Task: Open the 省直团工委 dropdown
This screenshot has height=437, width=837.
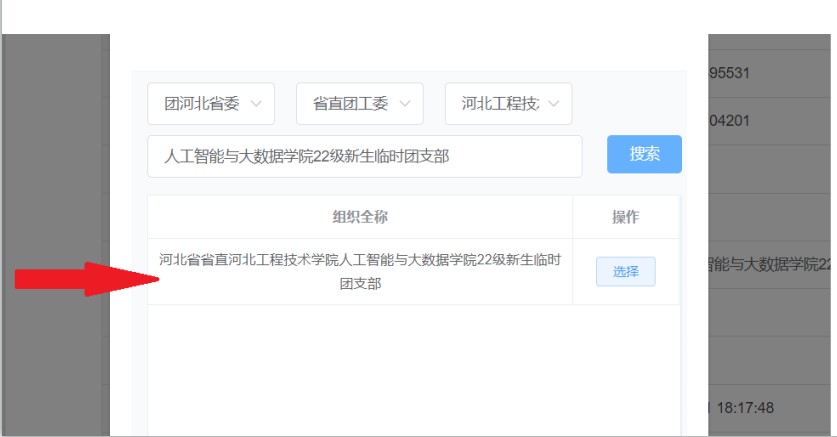Action: (359, 104)
